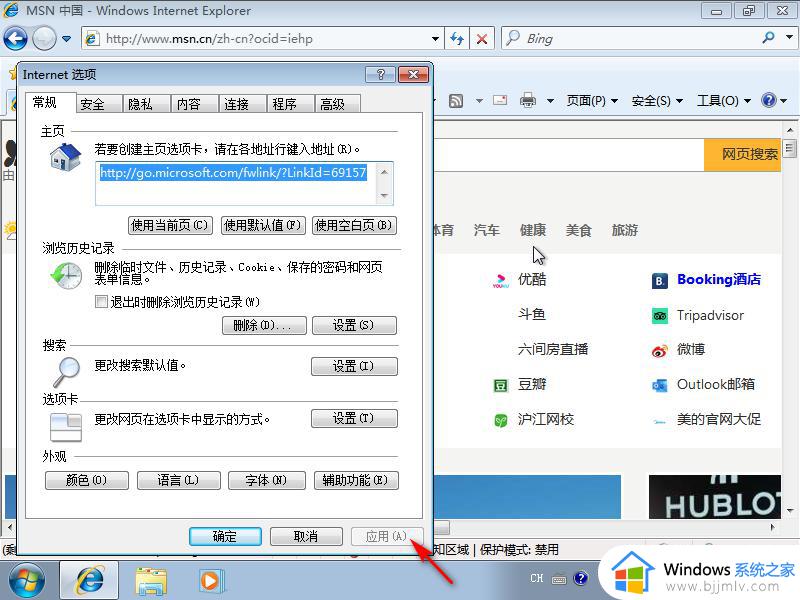Open Windows Explorer folder taskbar icon
800x600 pixels.
pyautogui.click(x=151, y=582)
